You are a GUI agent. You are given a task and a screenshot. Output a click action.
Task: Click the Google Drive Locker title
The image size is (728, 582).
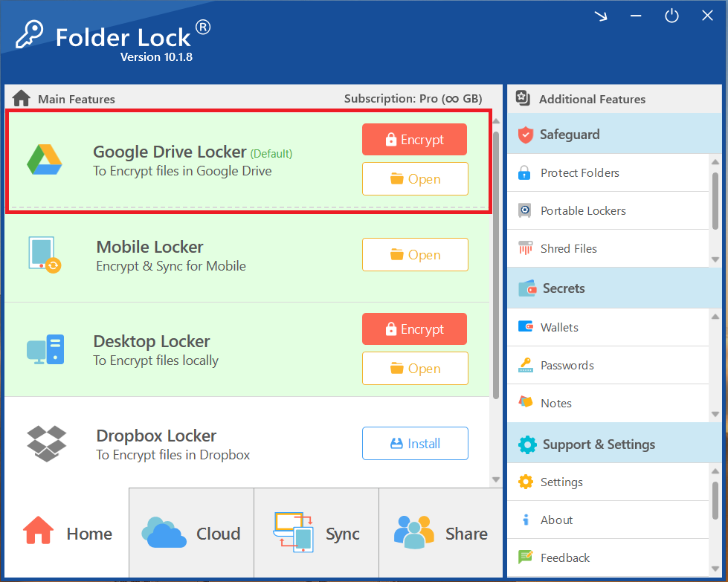170,152
